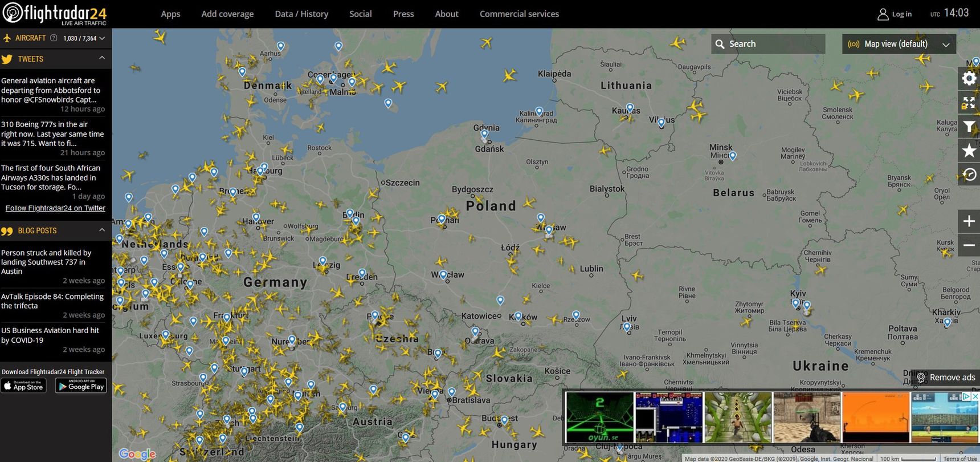Open the orange game ad thumbnail
The height and width of the screenshot is (462, 980).
876,417
